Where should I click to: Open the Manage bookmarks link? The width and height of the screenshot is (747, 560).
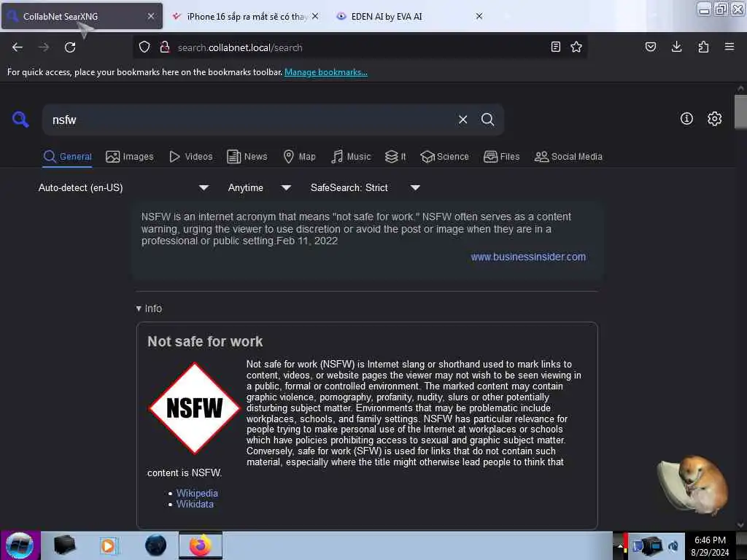click(x=326, y=72)
